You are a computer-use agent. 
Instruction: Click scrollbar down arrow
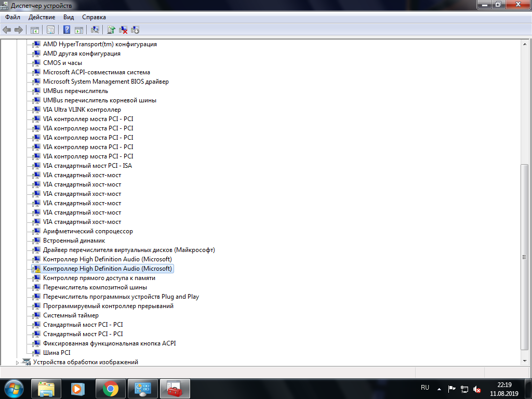point(525,361)
